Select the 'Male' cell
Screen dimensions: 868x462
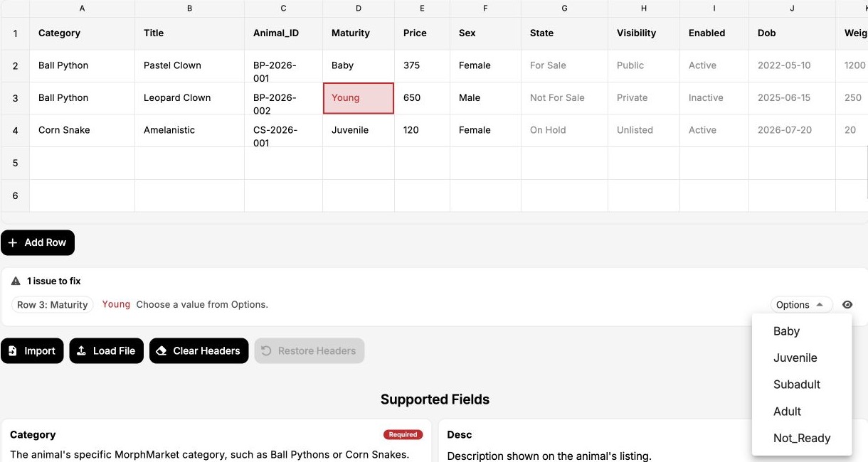pos(485,98)
